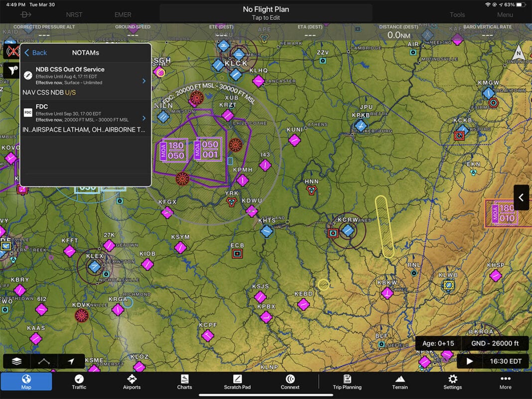
Task: Tap the own-ship location arrow icon
Action: click(71, 361)
